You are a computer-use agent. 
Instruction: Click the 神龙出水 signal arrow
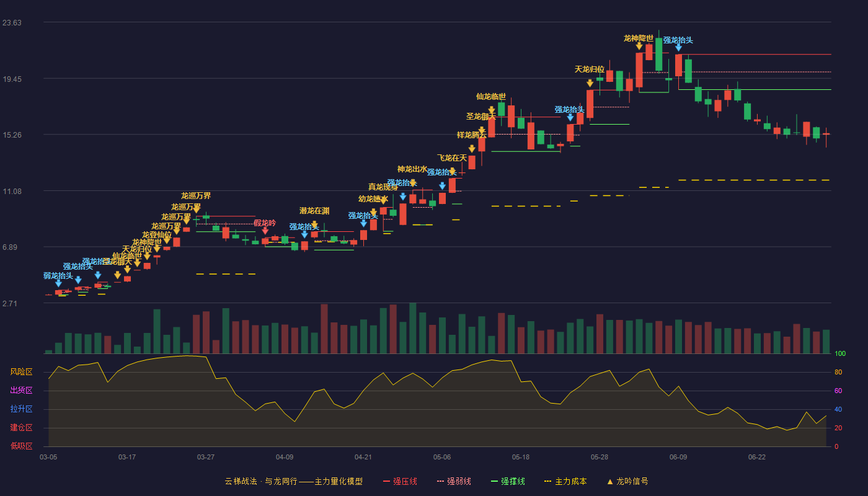(413, 183)
